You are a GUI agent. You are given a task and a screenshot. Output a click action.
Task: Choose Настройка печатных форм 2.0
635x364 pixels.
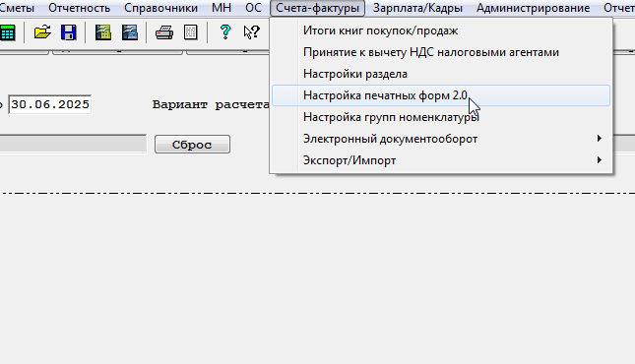[441, 95]
